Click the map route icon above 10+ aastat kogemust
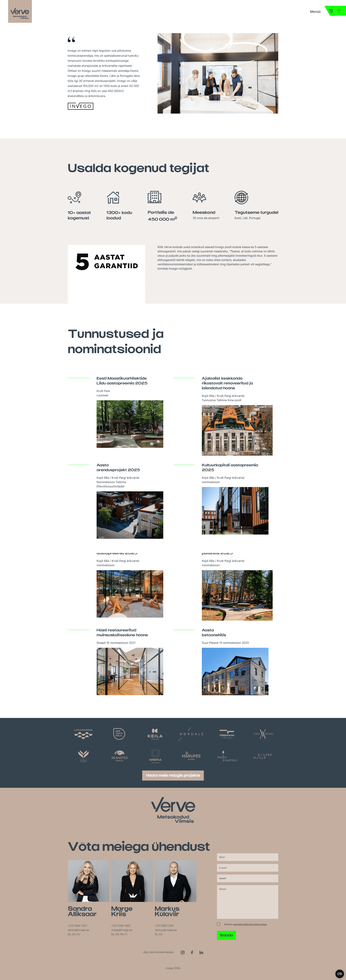346x980 pixels. point(75,197)
